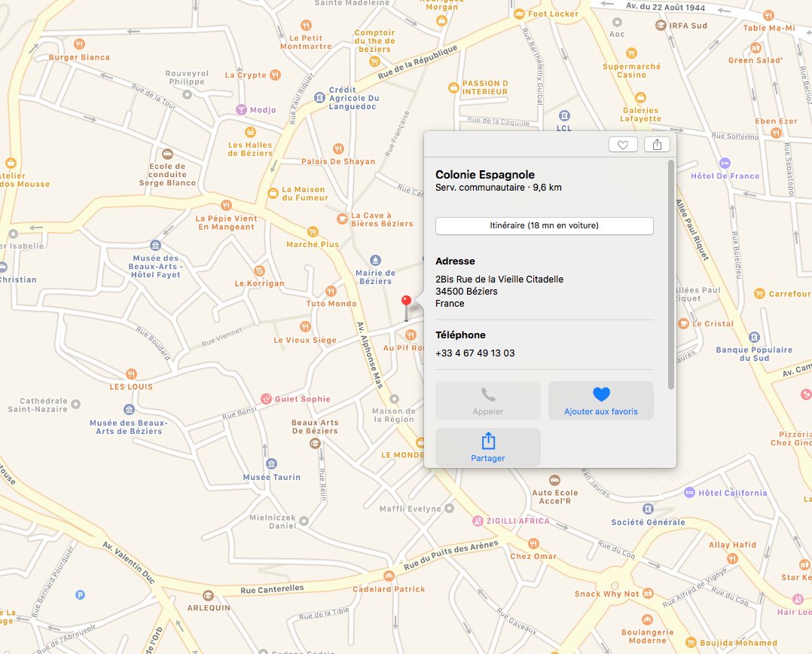
Task: Select the Musée Taurin museum icon
Action: click(271, 463)
